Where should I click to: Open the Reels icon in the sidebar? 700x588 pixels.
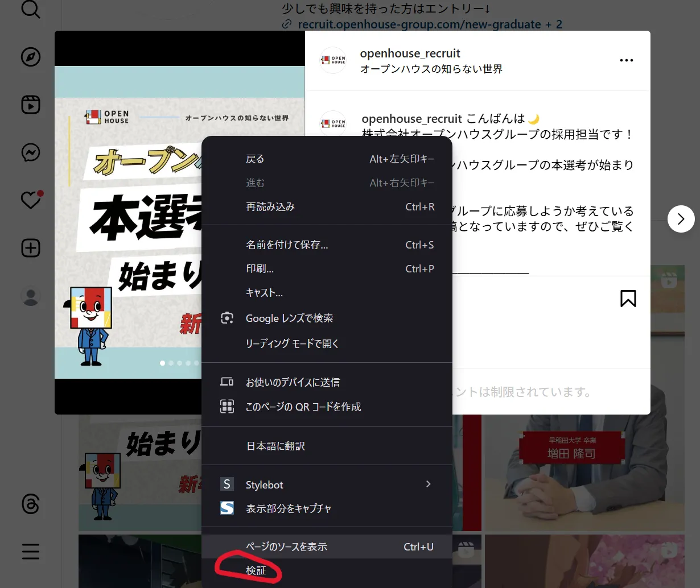pyautogui.click(x=31, y=105)
